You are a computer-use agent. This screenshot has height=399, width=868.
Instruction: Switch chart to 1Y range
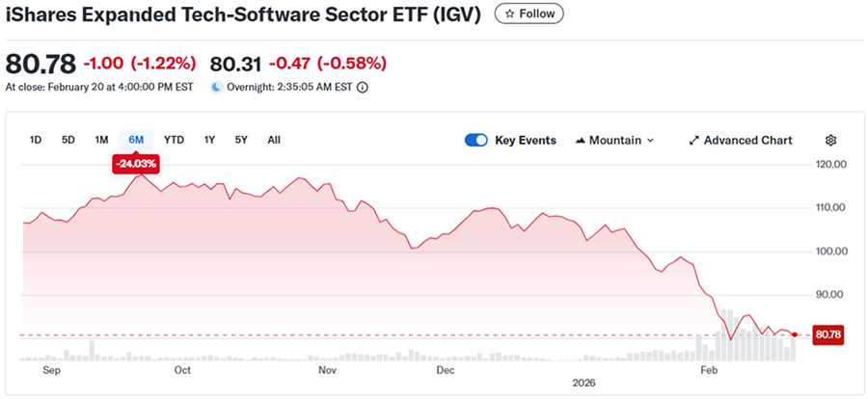pos(209,140)
